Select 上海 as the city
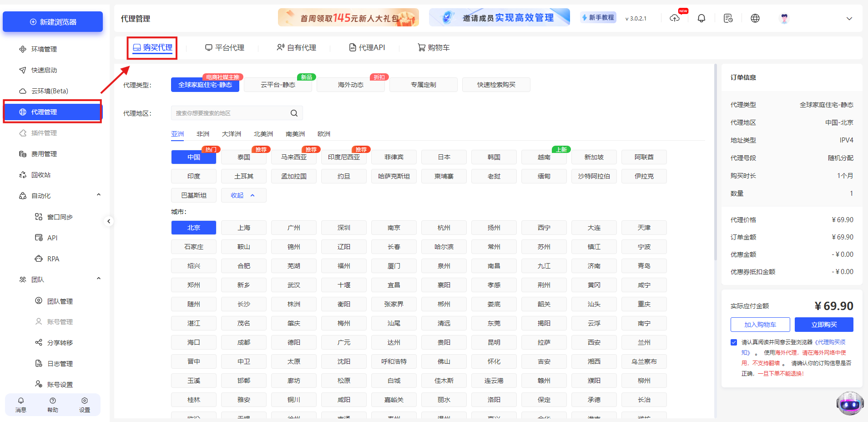 pos(244,228)
